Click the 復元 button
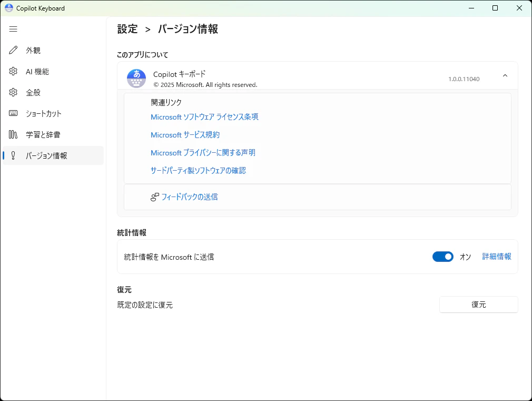The width and height of the screenshot is (532, 401). (479, 305)
